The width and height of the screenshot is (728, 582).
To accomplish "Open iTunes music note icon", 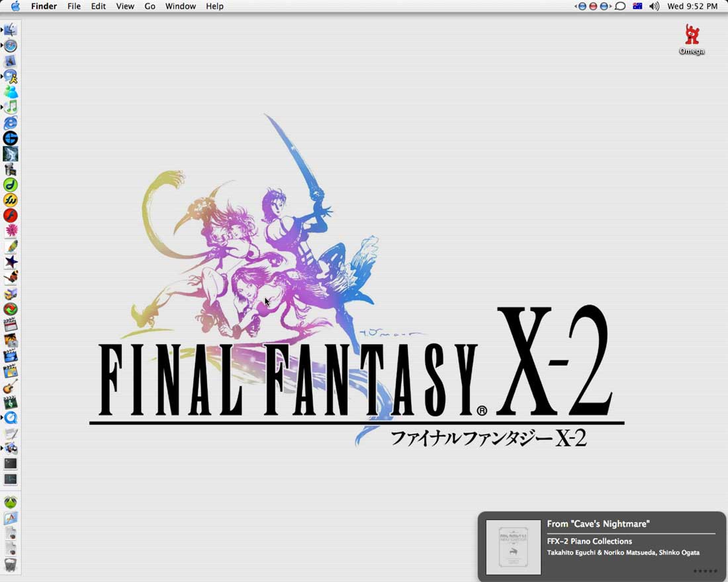I will point(10,107).
